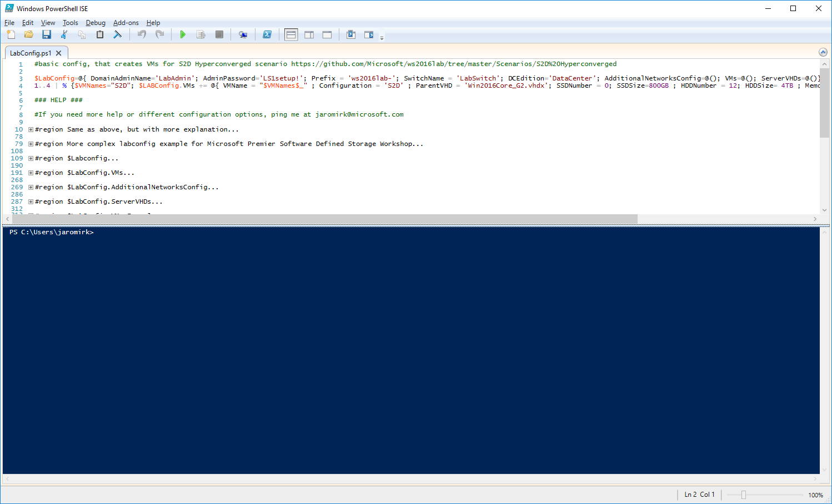Viewport: 832px width, 504px height.
Task: Click the script pane scroll-right arrow
Action: point(815,219)
